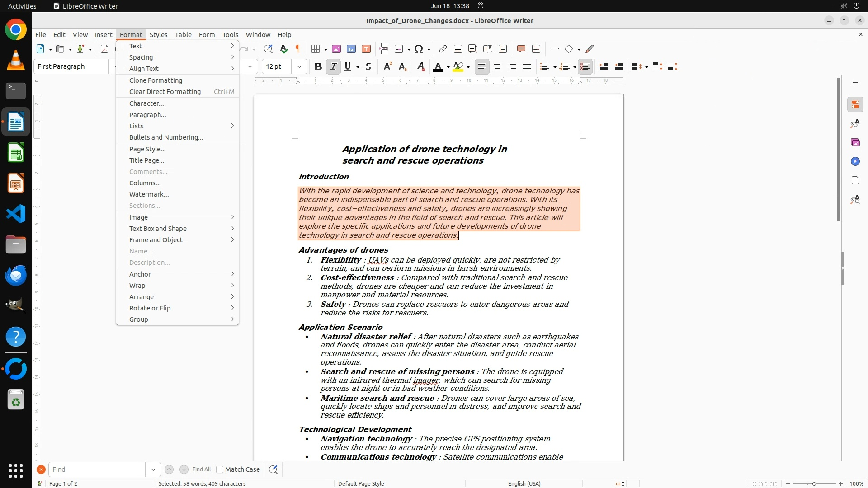868x488 pixels.
Task: Choose Paragraph... from the Format menu
Action: [147, 114]
